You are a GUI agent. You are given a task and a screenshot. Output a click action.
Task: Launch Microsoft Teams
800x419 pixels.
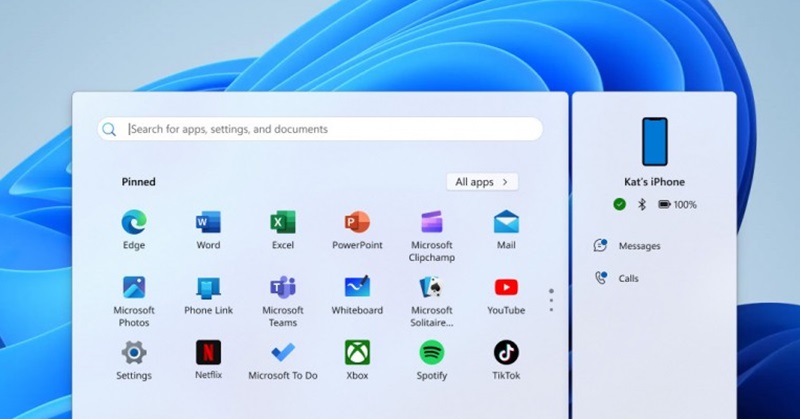pyautogui.click(x=283, y=301)
